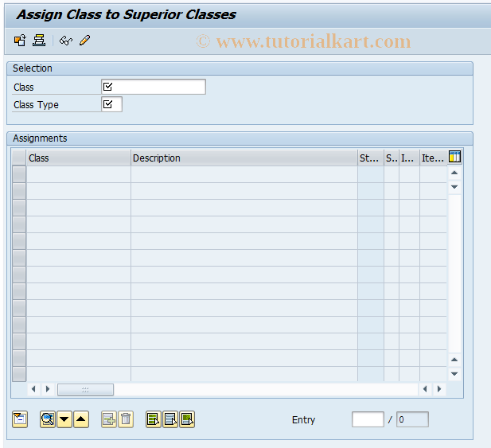This screenshot has width=491, height=448.
Task: Switch to Change mode via pencil icon
Action: click(x=84, y=41)
